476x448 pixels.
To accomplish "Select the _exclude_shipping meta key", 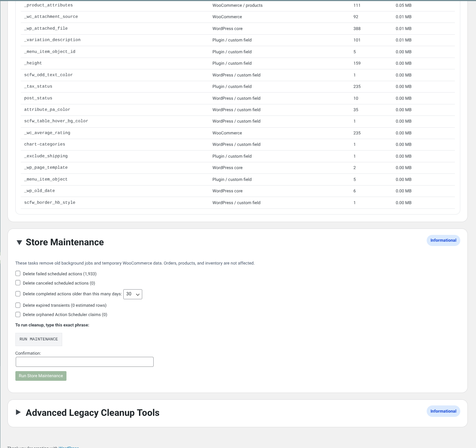I will pyautogui.click(x=46, y=156).
